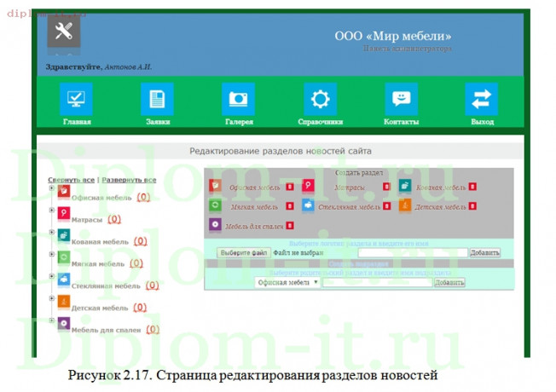
Task: Click Матрасы icon in tree
Action: tap(64, 213)
